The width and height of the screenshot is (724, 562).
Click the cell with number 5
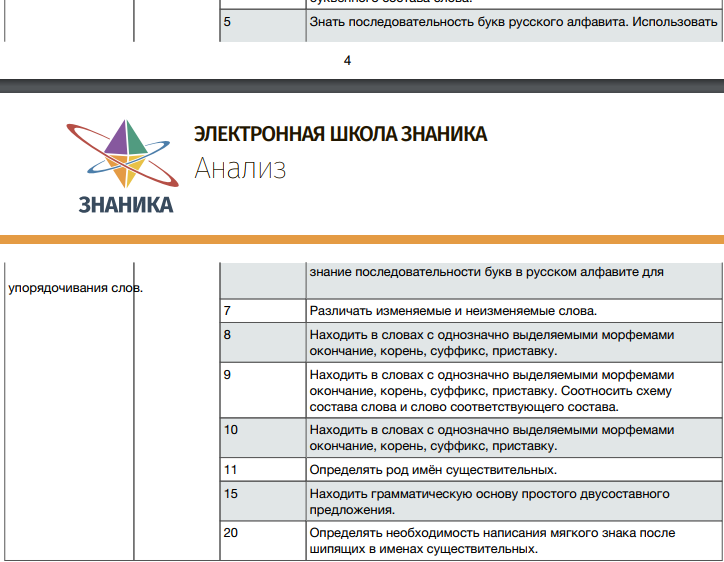pyautogui.click(x=263, y=26)
